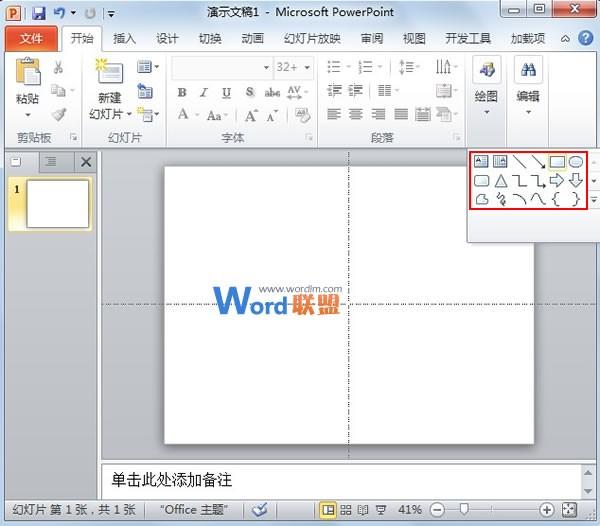Viewport: 600px width, 526px height.
Task: Click the New Slide icon
Action: pyautogui.click(x=110, y=71)
